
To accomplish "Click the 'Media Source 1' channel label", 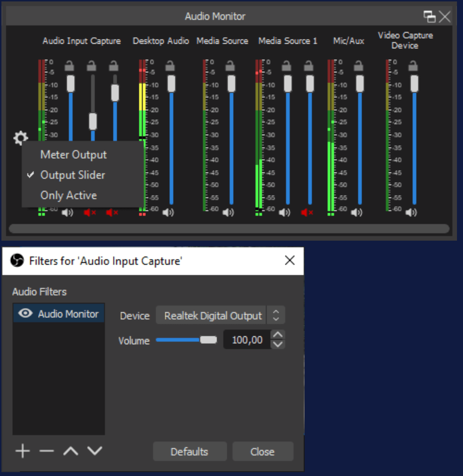I will click(x=288, y=41).
